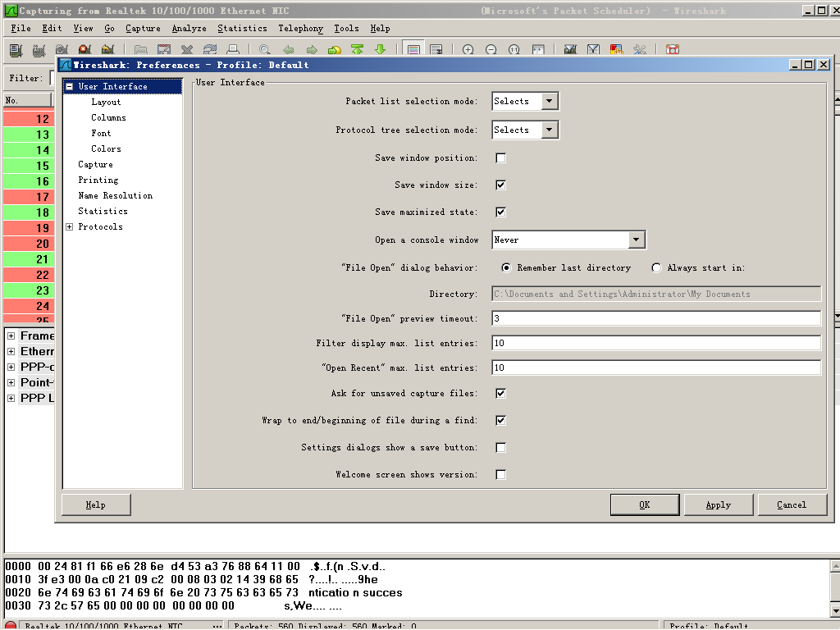Image resolution: width=840 pixels, height=630 pixels.
Task: Click Open Recent max list entries field
Action: pyautogui.click(x=656, y=367)
